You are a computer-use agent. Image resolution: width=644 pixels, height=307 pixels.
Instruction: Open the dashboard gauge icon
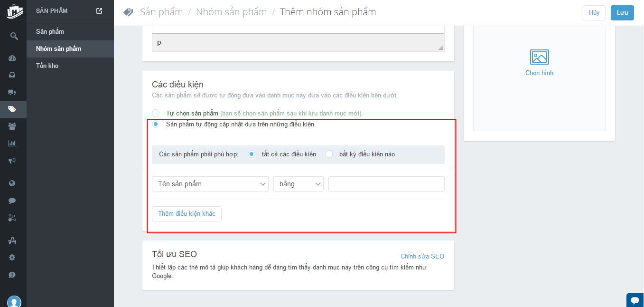(13, 58)
